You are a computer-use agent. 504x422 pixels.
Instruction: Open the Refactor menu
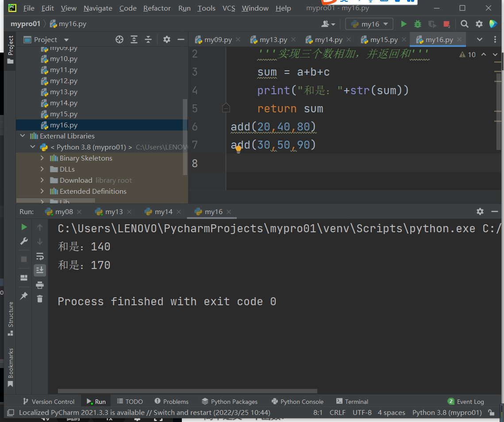point(157,8)
